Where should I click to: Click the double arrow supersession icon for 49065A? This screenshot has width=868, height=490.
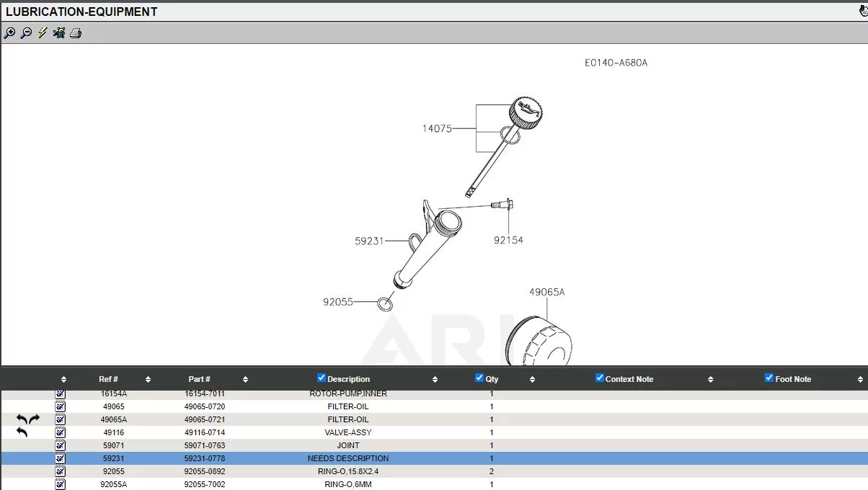click(x=28, y=419)
